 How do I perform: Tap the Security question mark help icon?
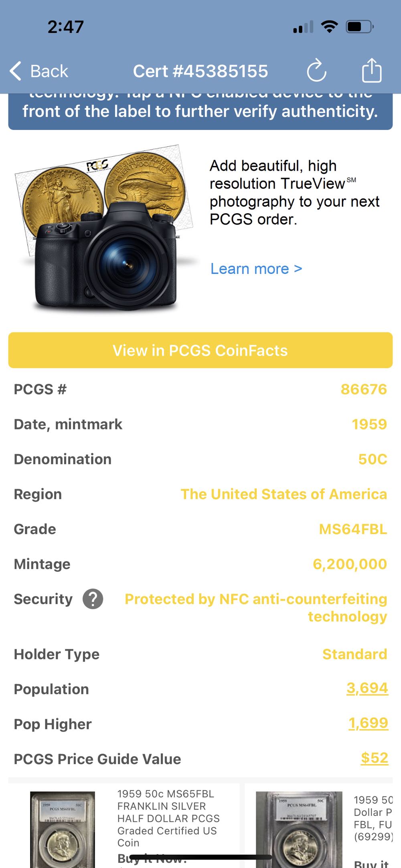(93, 599)
